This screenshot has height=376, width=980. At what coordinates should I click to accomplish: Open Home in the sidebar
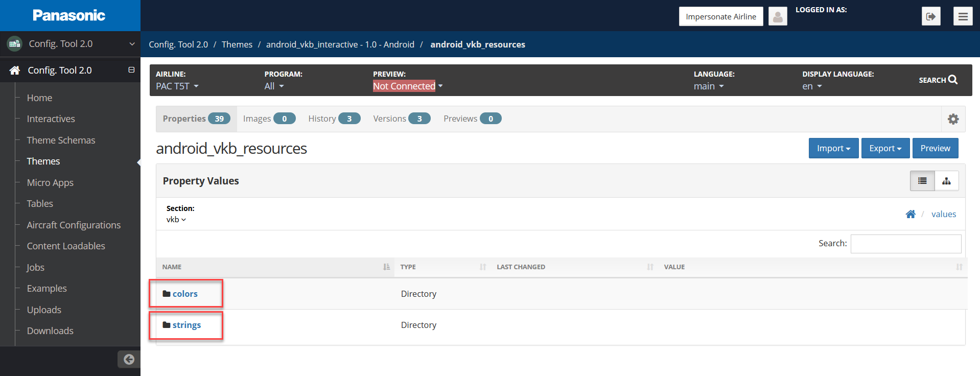point(39,98)
